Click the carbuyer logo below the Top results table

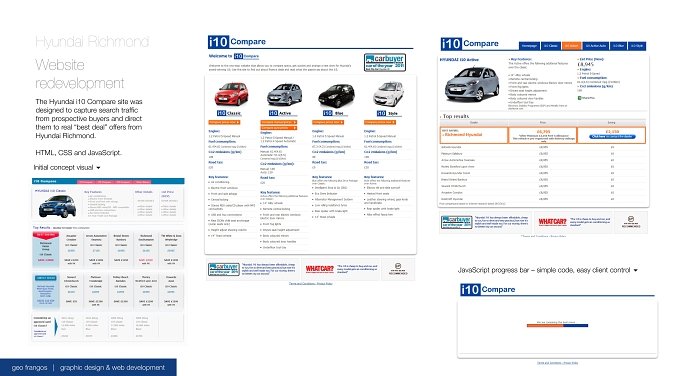(x=456, y=222)
